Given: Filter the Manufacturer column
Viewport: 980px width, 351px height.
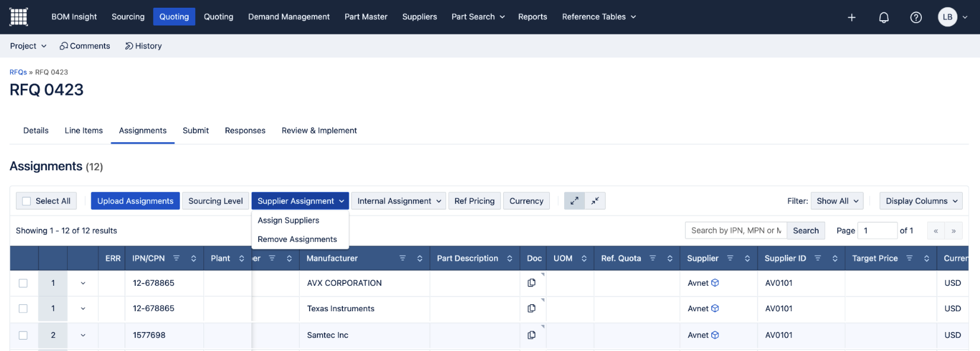Looking at the screenshot, I should [402, 259].
